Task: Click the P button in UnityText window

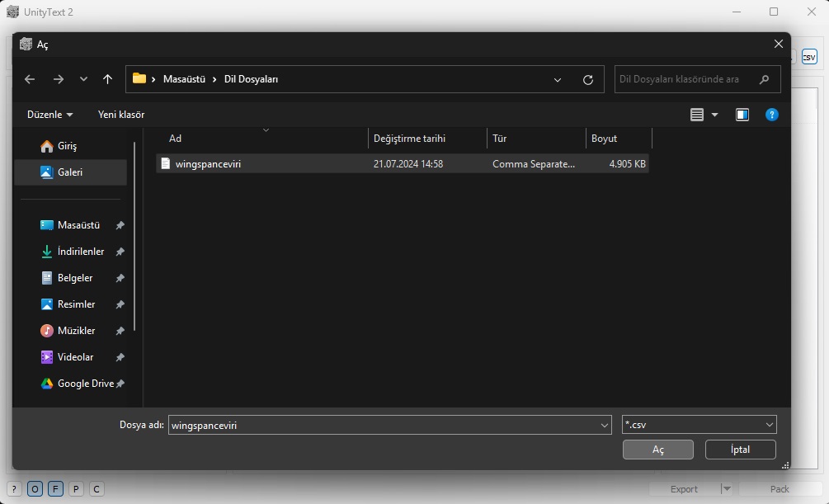Action: pos(76,489)
